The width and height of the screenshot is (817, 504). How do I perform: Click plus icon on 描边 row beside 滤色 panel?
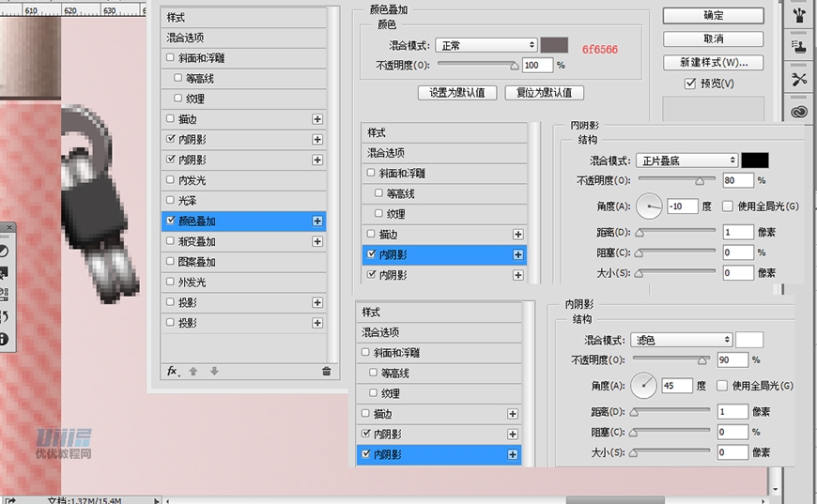click(513, 414)
